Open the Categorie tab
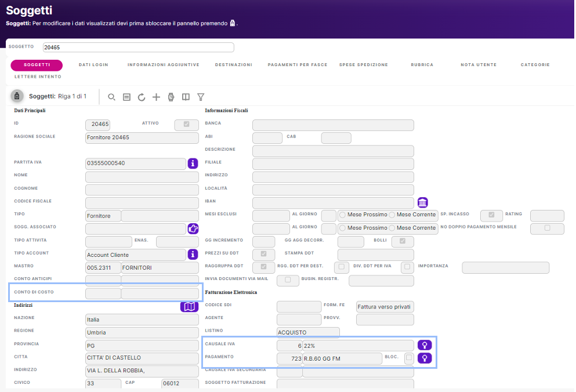The width and height of the screenshot is (576, 392). 535,65
